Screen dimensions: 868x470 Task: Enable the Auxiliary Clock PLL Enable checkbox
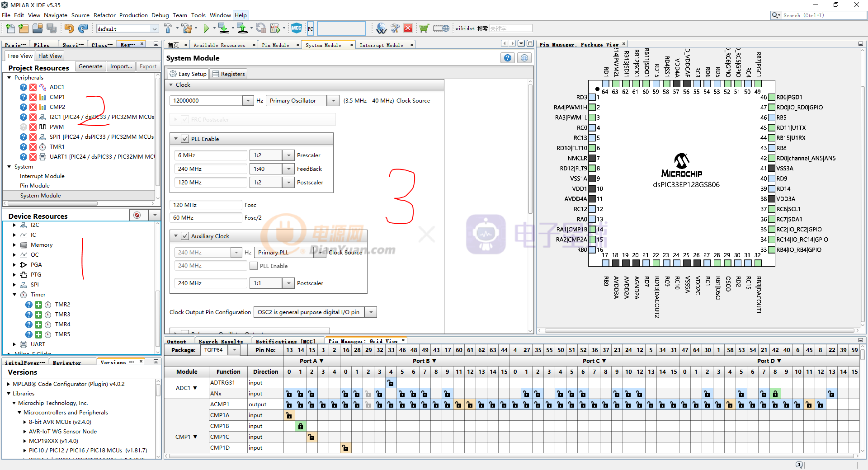(x=254, y=266)
